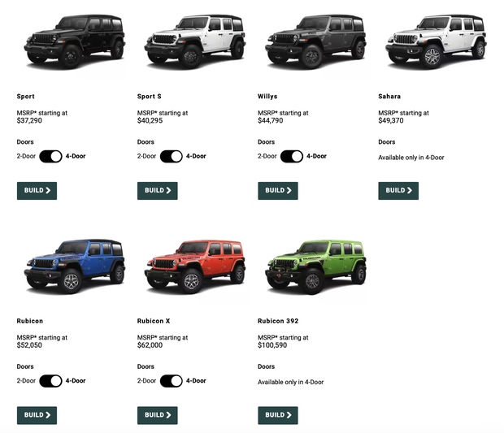Choose the red Rubicon X Jeep image

pyautogui.click(x=195, y=266)
